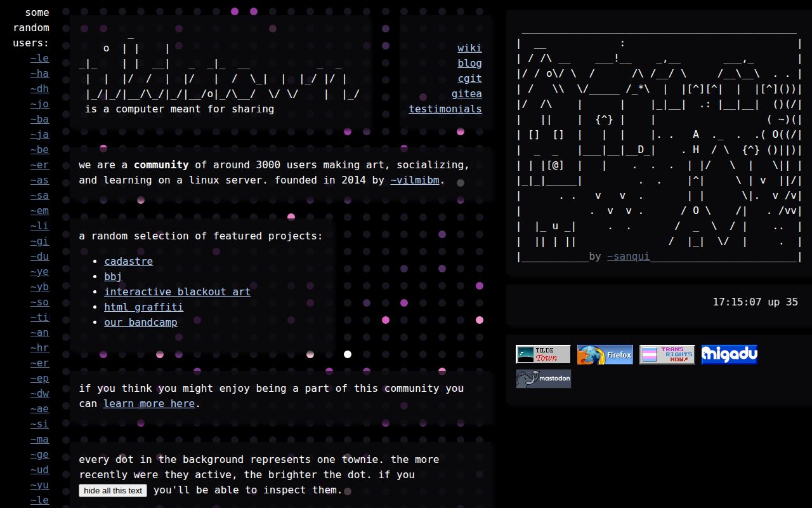
Task: Click the mastodon badge
Action: pos(543,378)
